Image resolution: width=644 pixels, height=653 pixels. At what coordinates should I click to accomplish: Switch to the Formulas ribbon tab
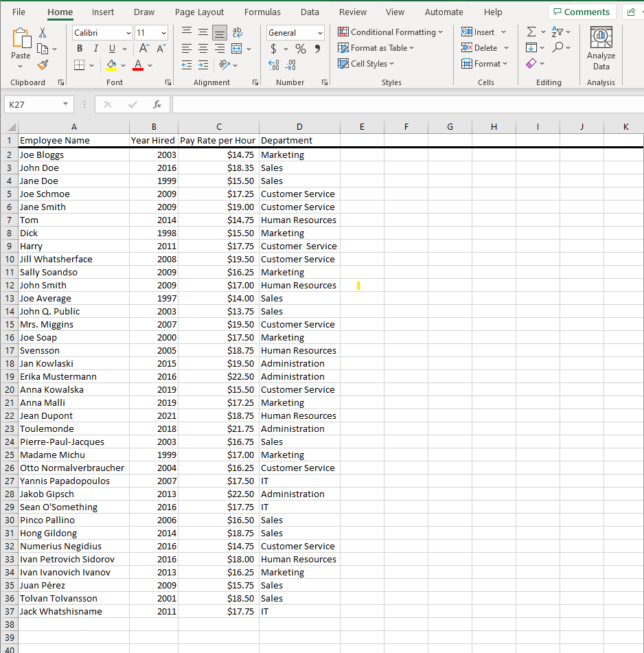pyautogui.click(x=262, y=12)
